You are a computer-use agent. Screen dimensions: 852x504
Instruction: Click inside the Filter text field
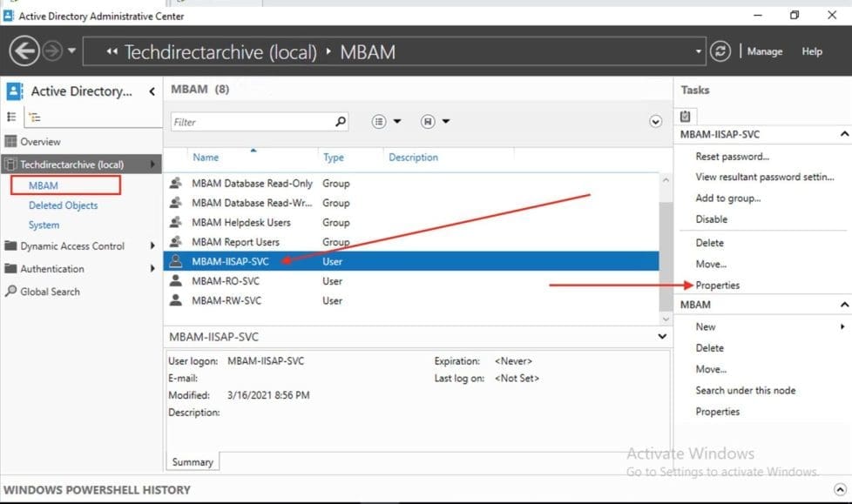pos(251,122)
